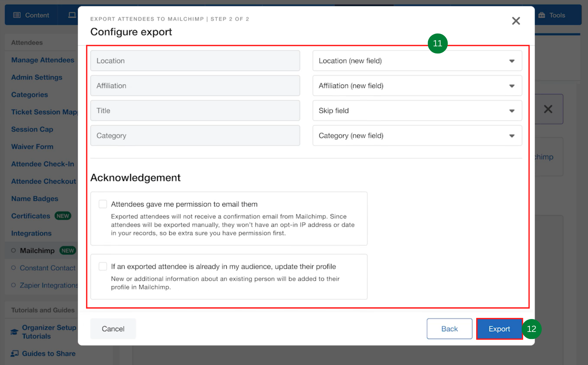Open the Content menu tab
This screenshot has height=365, width=588.
(x=31, y=15)
